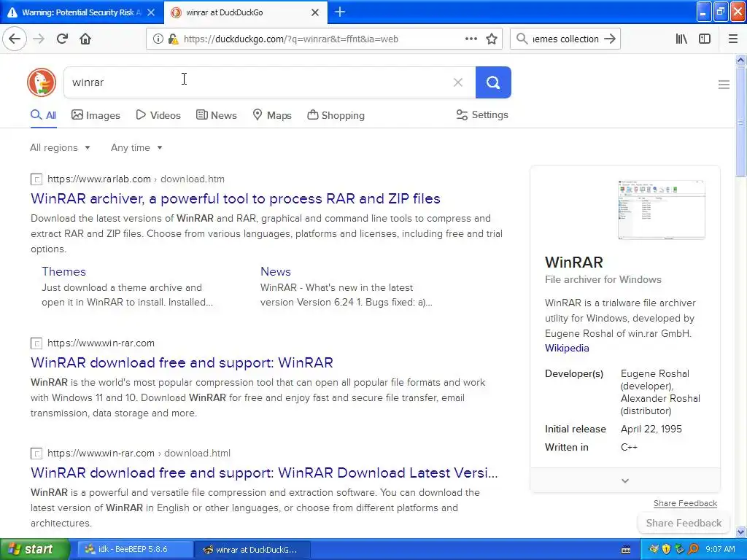Switch to the Warning: Potential Security Risk tab

click(x=82, y=12)
